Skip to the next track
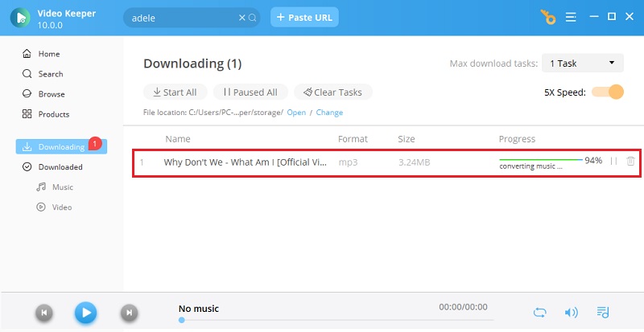 click(129, 314)
